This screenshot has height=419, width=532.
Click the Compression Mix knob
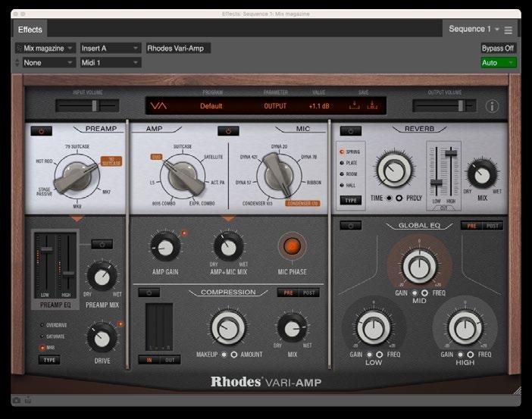point(292,328)
